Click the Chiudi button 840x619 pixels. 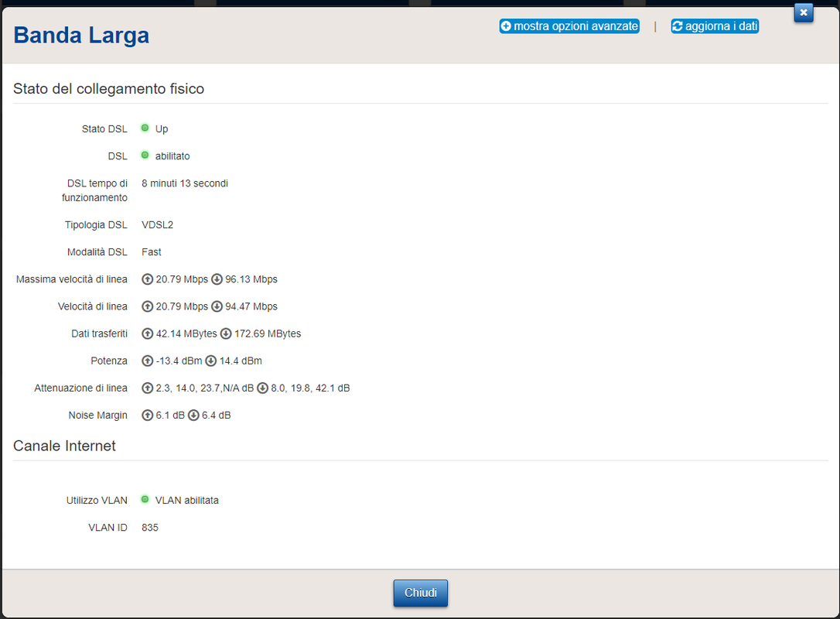coord(421,593)
